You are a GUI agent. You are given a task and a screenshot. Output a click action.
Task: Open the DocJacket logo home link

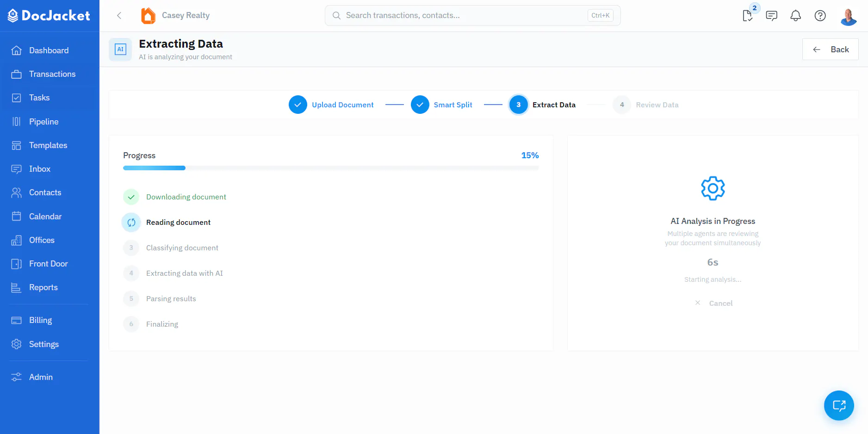click(x=49, y=16)
